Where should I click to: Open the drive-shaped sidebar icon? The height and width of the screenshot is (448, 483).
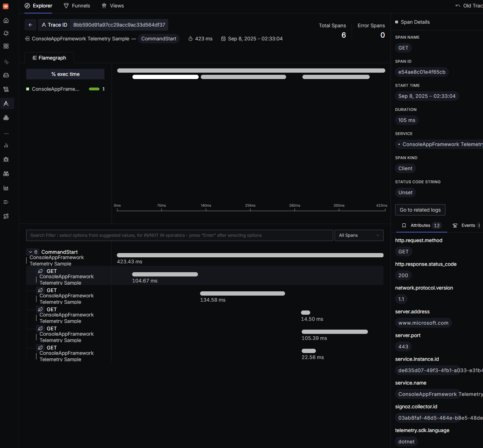6,75
